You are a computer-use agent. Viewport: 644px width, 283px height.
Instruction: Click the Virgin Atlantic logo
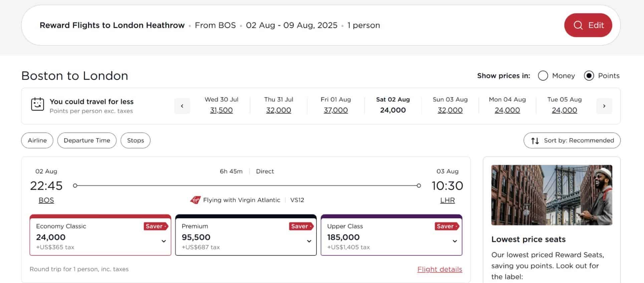coord(196,200)
